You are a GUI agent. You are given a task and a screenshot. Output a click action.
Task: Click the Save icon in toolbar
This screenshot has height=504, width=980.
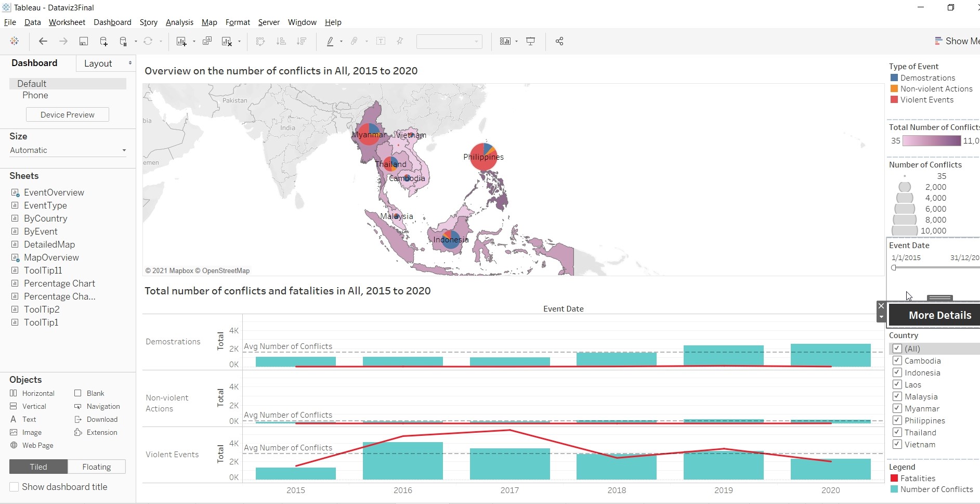(x=83, y=41)
